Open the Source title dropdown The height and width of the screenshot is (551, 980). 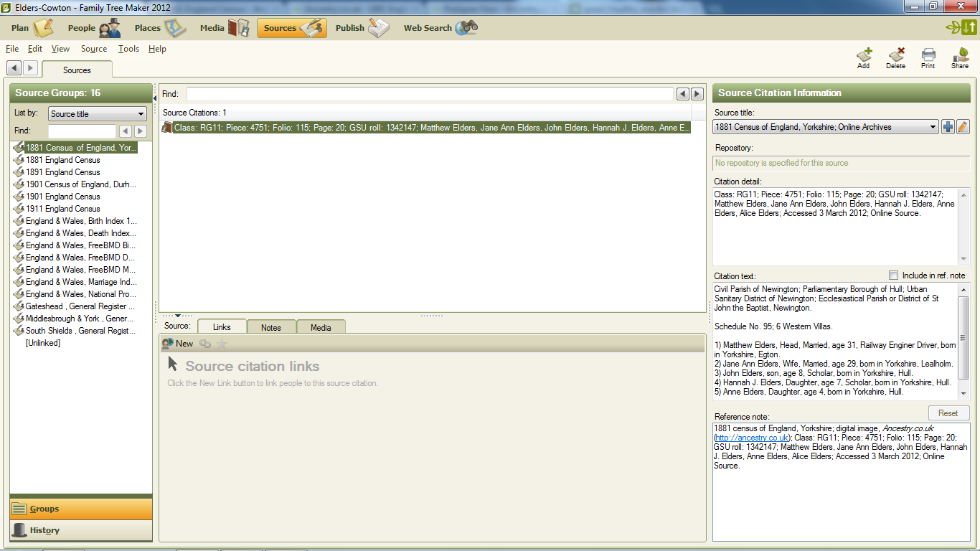826,127
